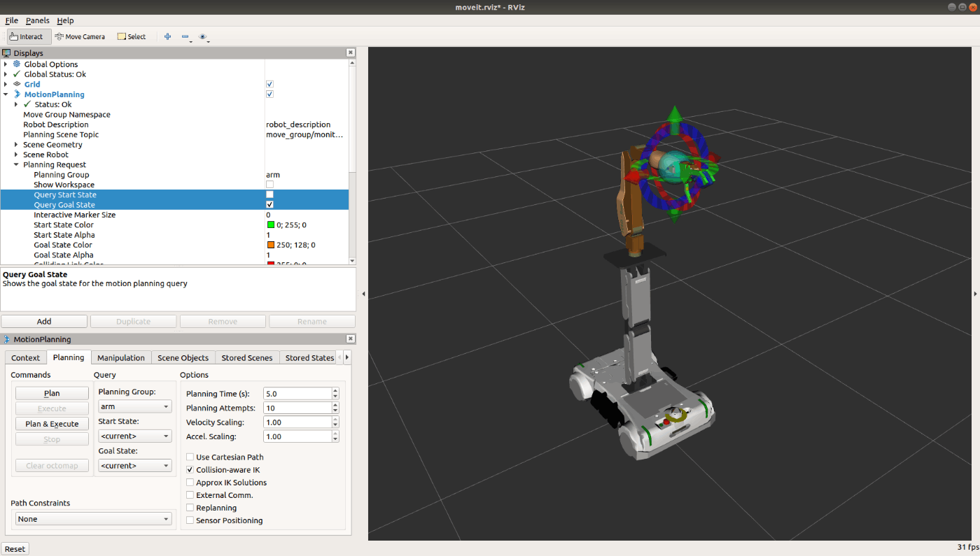Viewport: 980px width, 556px height.
Task: Click the Add display button
Action: click(44, 322)
